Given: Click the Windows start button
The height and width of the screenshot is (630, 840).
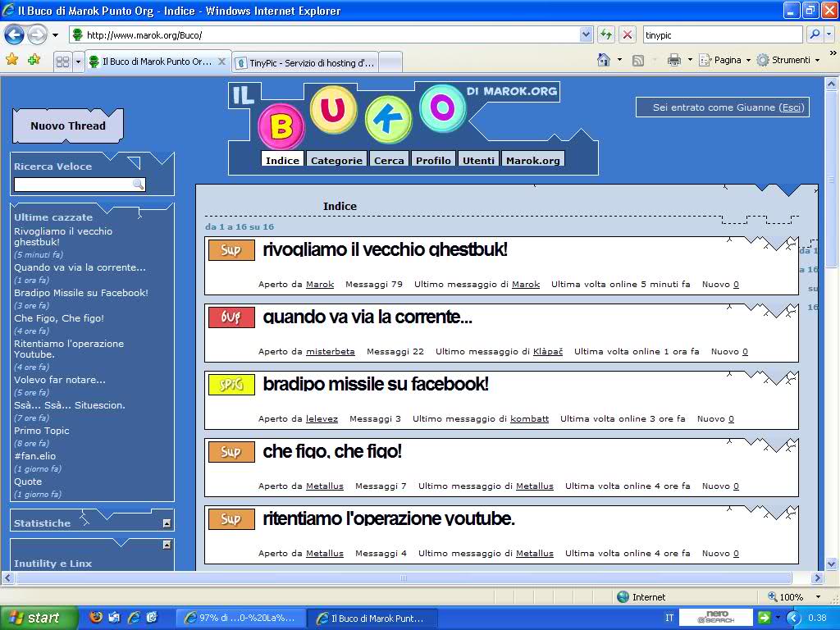Looking at the screenshot, I should click(38, 618).
